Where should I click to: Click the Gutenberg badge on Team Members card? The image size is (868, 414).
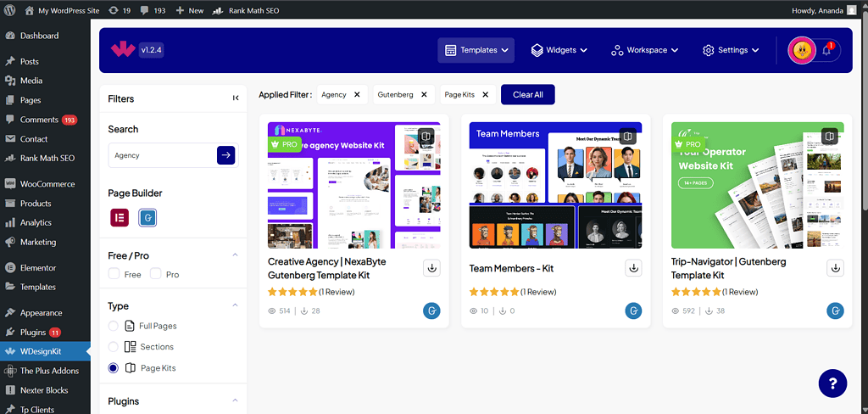(633, 310)
